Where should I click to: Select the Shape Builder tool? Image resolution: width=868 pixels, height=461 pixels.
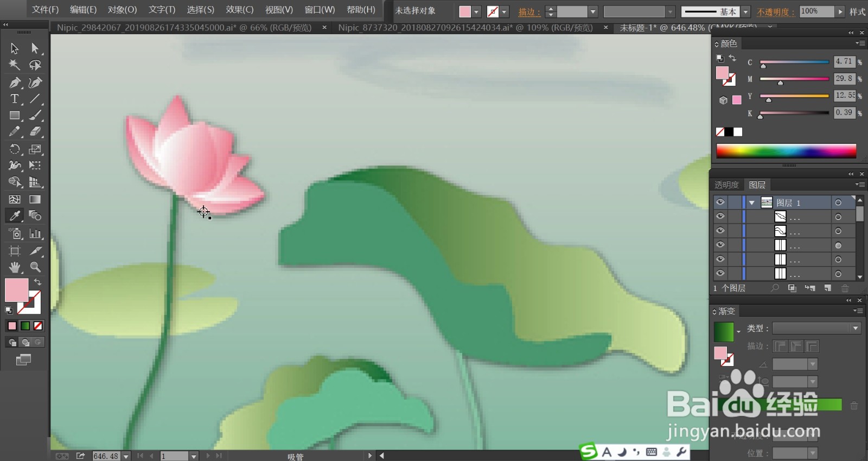click(15, 182)
